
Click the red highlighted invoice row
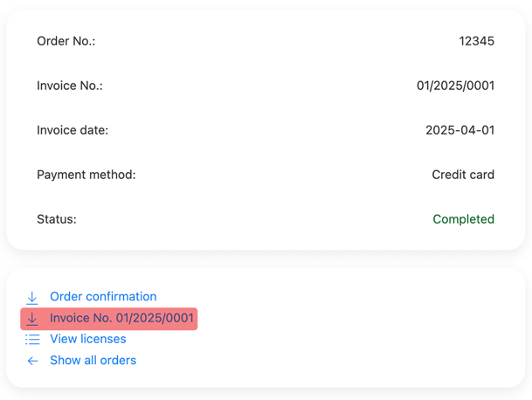(109, 319)
